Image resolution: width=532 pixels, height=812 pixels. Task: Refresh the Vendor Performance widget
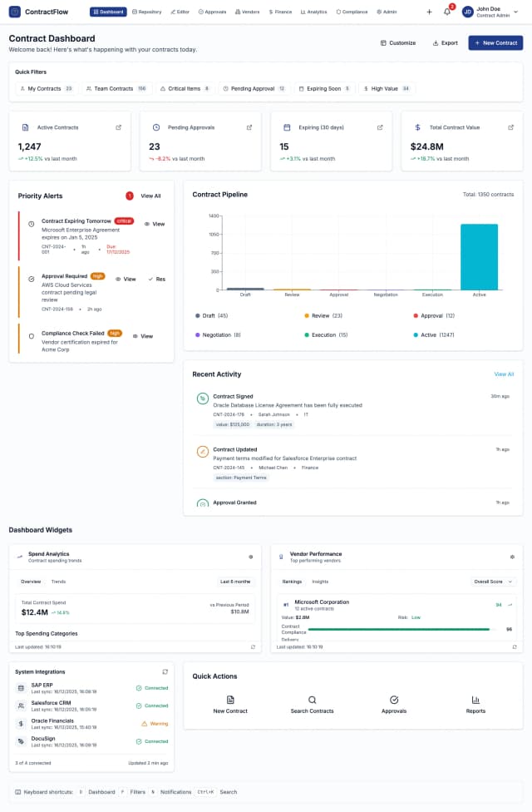(x=515, y=646)
